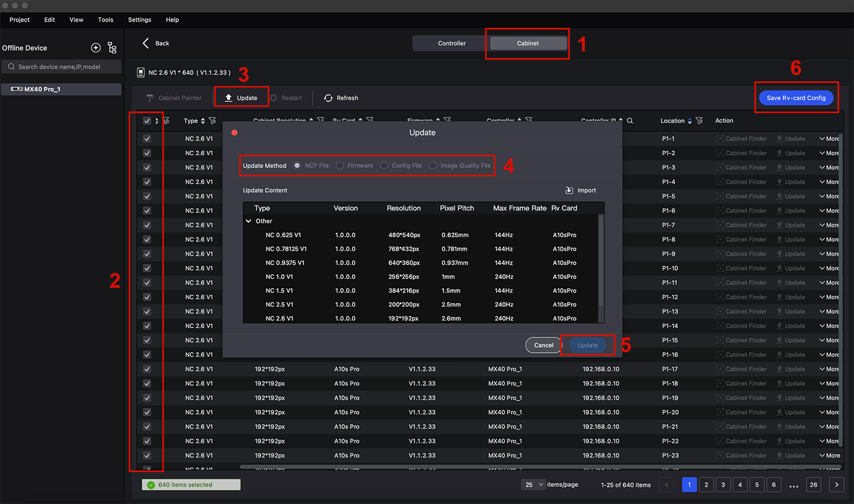The height and width of the screenshot is (504, 854).
Task: Open the items per page dropdown
Action: (x=532, y=485)
